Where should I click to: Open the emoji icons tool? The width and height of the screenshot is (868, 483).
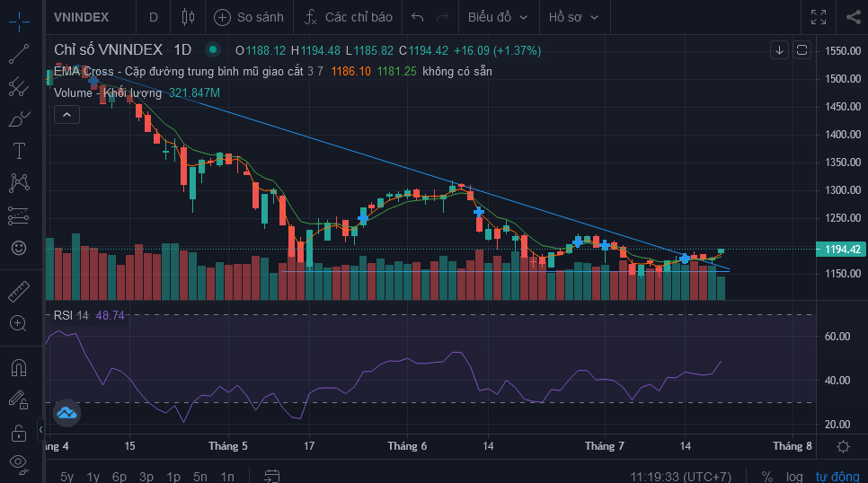tap(19, 247)
